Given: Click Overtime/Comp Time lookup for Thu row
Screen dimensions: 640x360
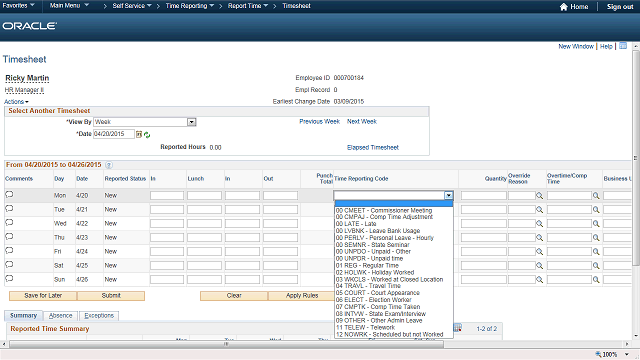Looking at the screenshot, I should coord(596,238).
